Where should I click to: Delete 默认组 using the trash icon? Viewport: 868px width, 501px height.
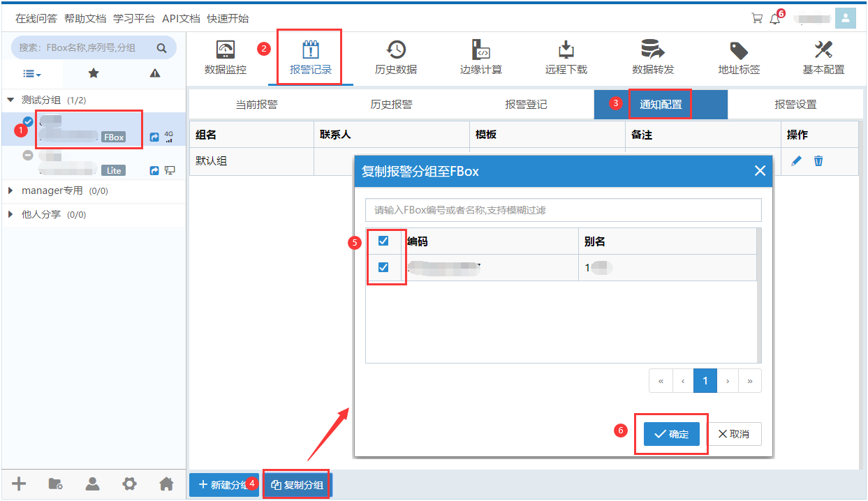point(818,161)
